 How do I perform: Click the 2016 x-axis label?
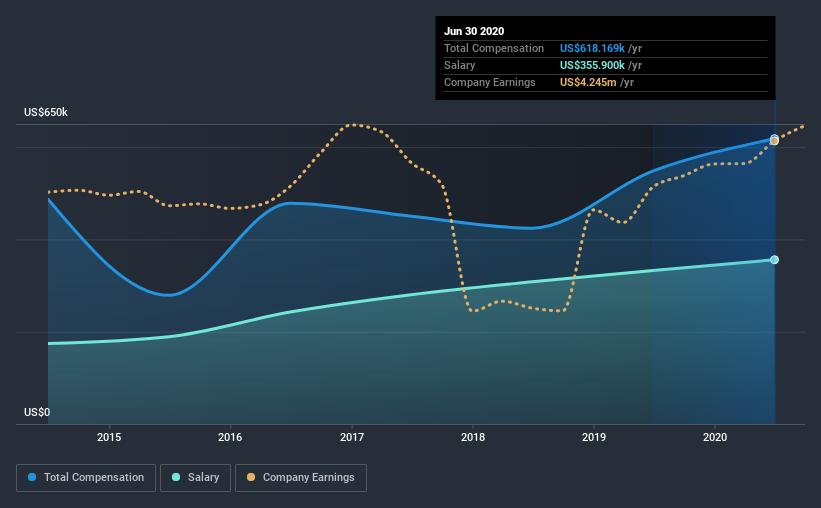[230, 437]
